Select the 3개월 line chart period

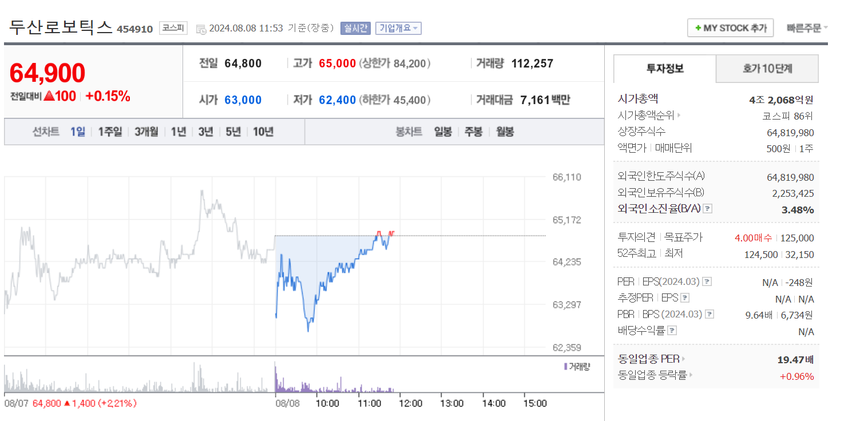click(146, 132)
